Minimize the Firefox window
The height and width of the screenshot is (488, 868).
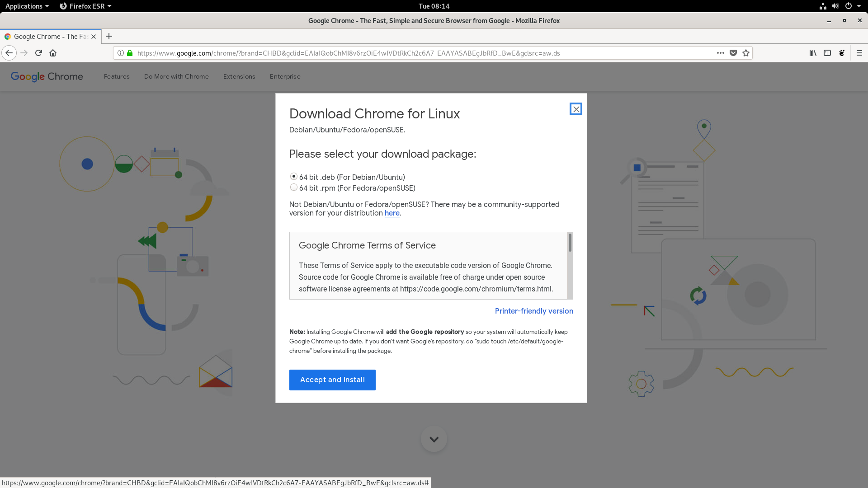click(829, 21)
